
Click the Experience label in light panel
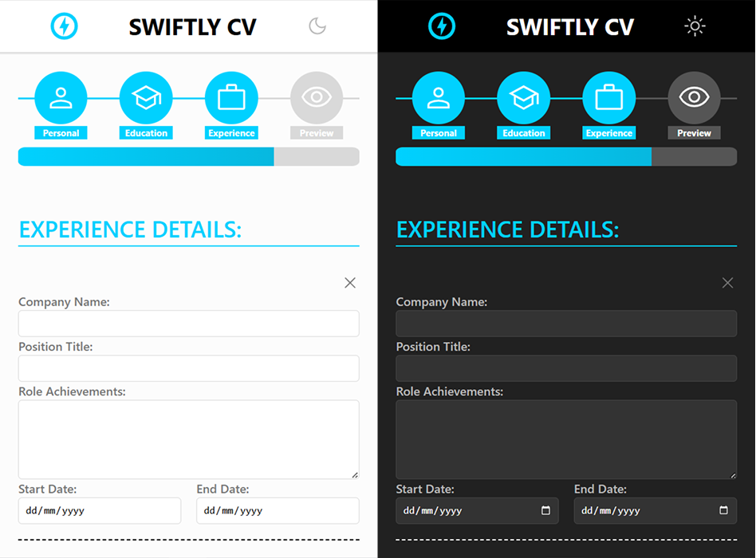[x=231, y=133]
